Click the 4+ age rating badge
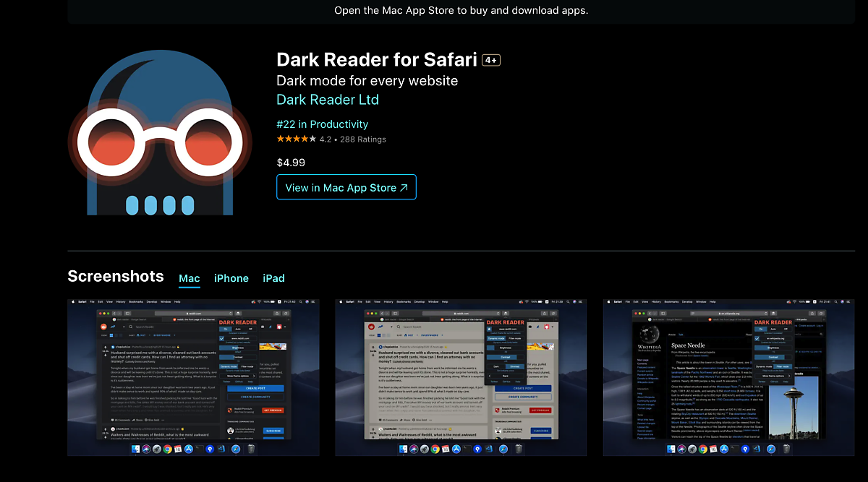Image resolution: width=868 pixels, height=482 pixels. 491,60
